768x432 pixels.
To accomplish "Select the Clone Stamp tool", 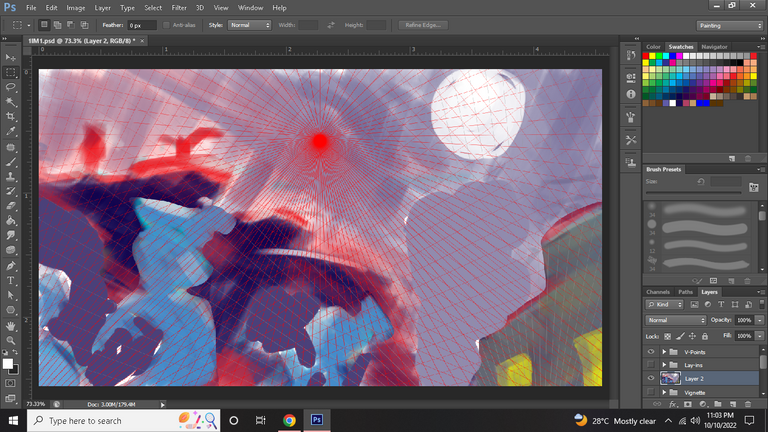I will coord(10,176).
